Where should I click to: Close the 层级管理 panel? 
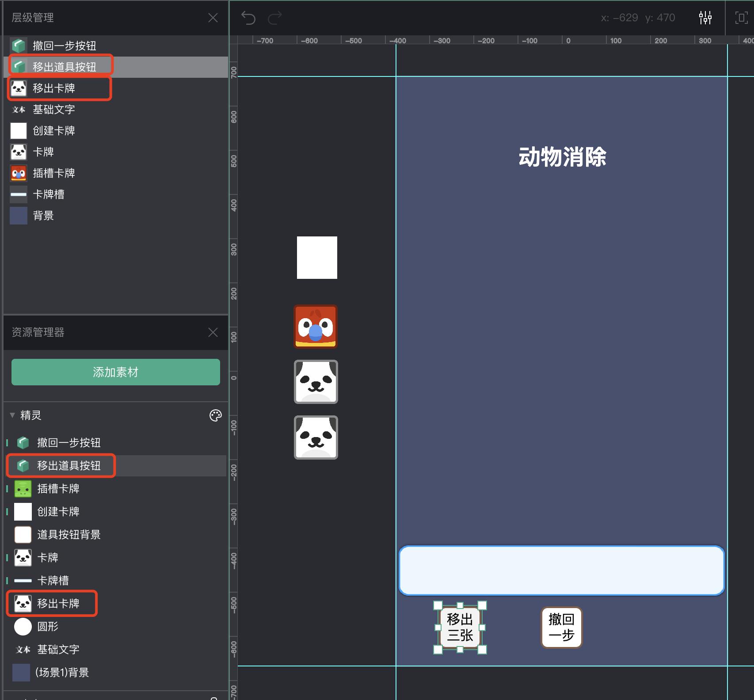[213, 18]
